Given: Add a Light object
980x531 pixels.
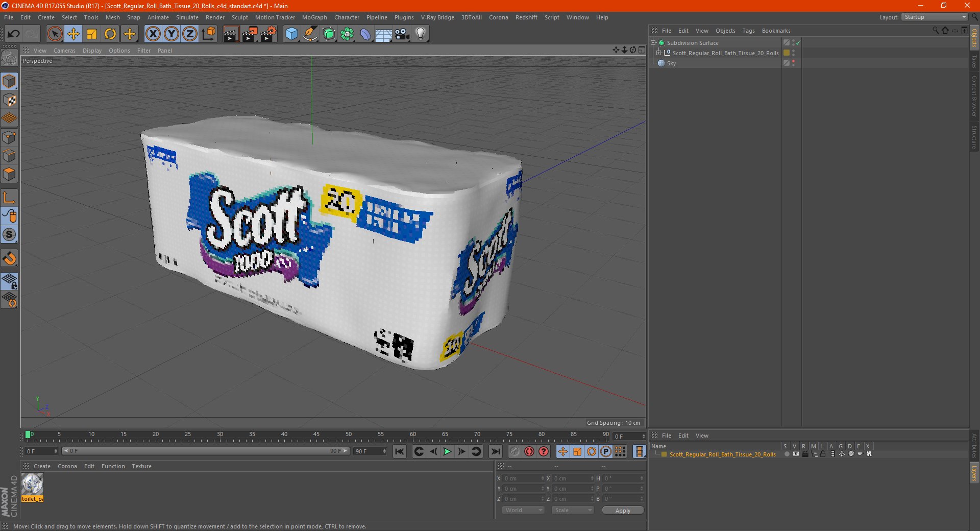Looking at the screenshot, I should (421, 34).
